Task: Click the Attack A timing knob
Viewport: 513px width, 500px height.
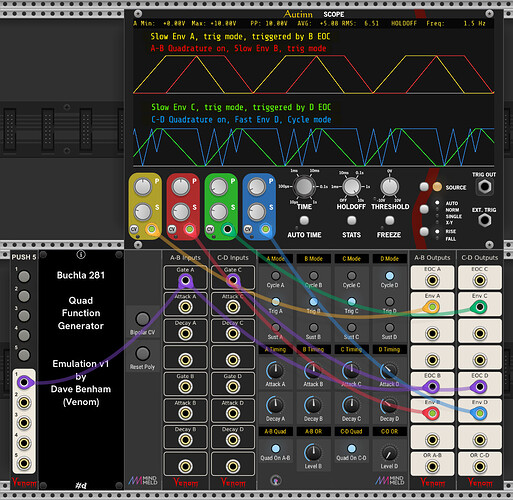Action: pos(275,370)
